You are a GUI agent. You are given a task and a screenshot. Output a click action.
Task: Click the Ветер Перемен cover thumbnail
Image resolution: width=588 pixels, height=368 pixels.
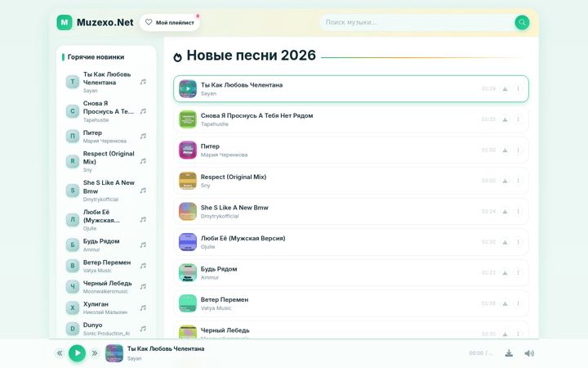click(x=188, y=303)
